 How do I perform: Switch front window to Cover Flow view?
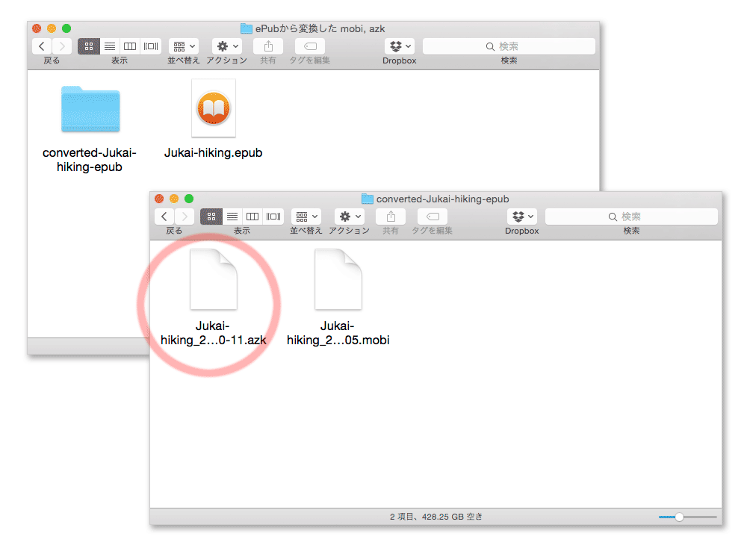(273, 217)
